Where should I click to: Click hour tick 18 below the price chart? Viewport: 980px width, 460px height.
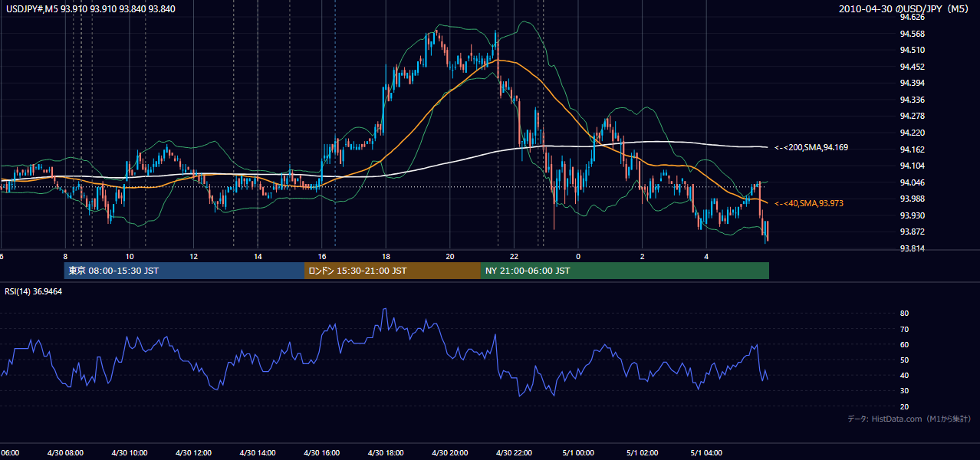click(x=386, y=257)
